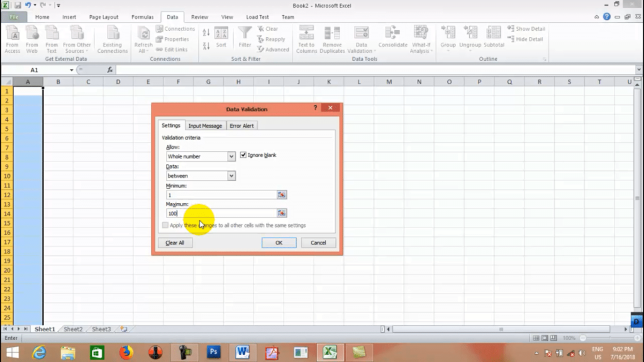Click the Clear All button
The width and height of the screenshot is (644, 362).
(x=175, y=243)
